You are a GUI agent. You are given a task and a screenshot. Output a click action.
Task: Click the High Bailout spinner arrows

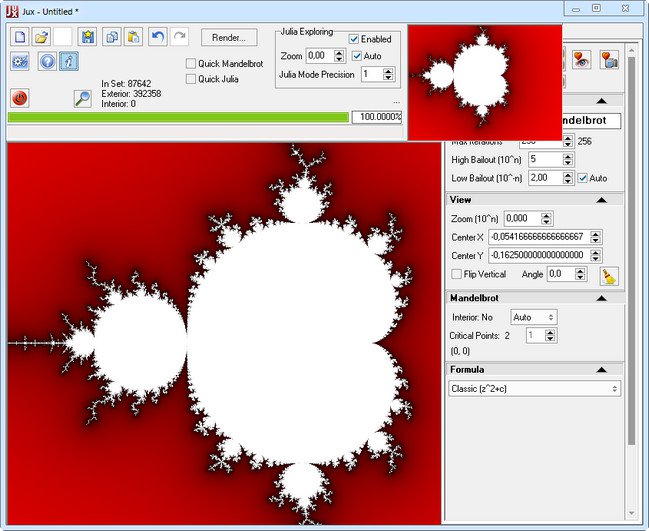pos(568,159)
